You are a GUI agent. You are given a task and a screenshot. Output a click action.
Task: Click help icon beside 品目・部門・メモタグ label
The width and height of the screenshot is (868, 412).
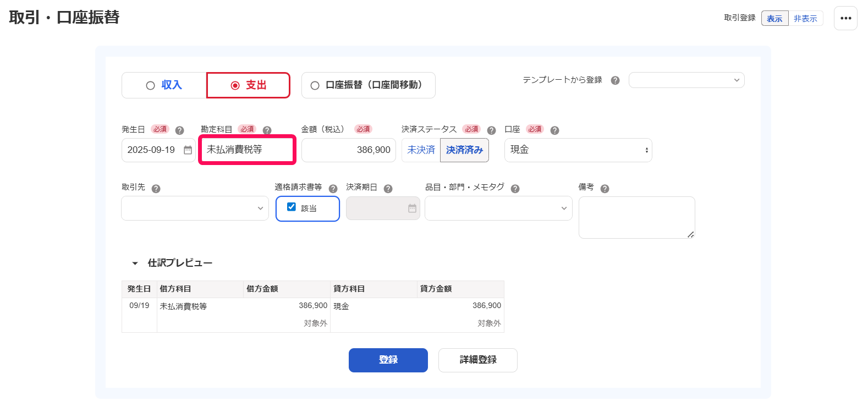point(515,189)
